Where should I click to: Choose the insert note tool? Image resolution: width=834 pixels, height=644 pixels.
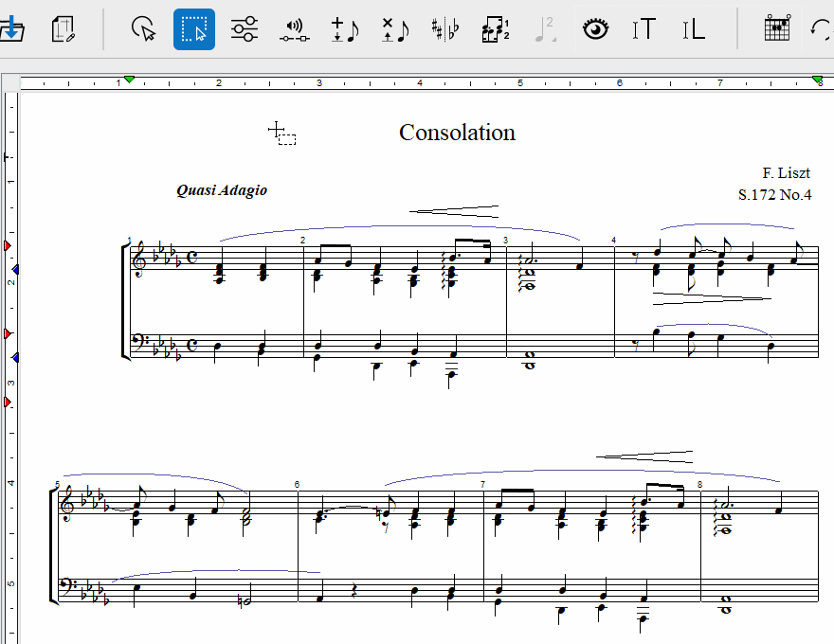pyautogui.click(x=345, y=29)
